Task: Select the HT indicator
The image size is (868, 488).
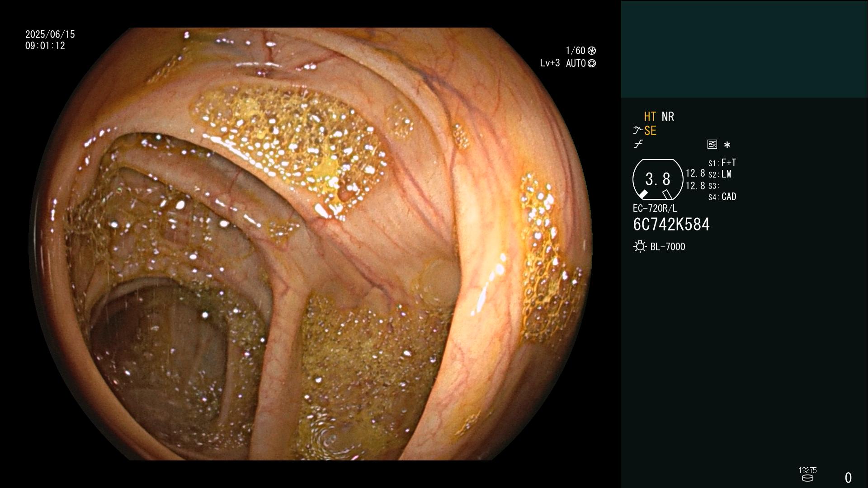Action: click(x=650, y=117)
